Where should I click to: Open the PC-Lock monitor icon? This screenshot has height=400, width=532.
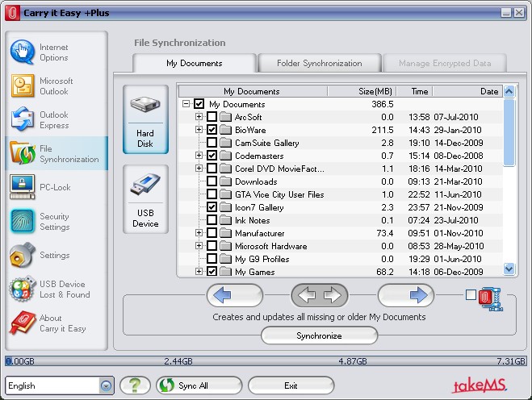point(23,187)
